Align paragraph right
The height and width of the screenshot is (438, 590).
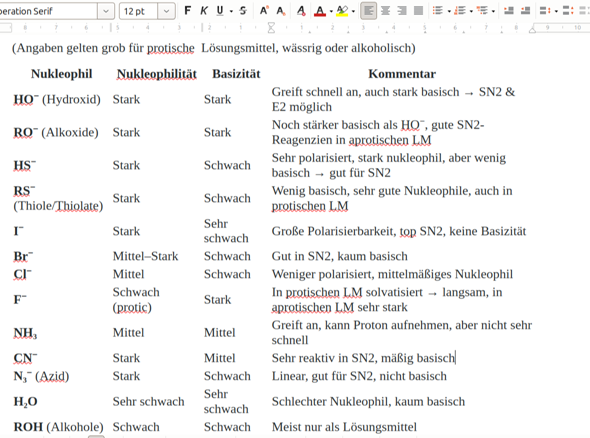pos(402,11)
